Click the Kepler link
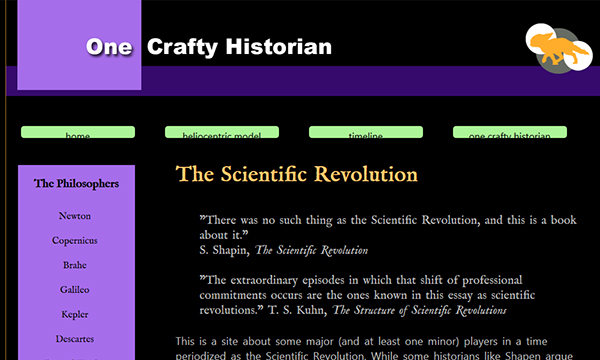The height and width of the screenshot is (360, 600). tap(75, 314)
